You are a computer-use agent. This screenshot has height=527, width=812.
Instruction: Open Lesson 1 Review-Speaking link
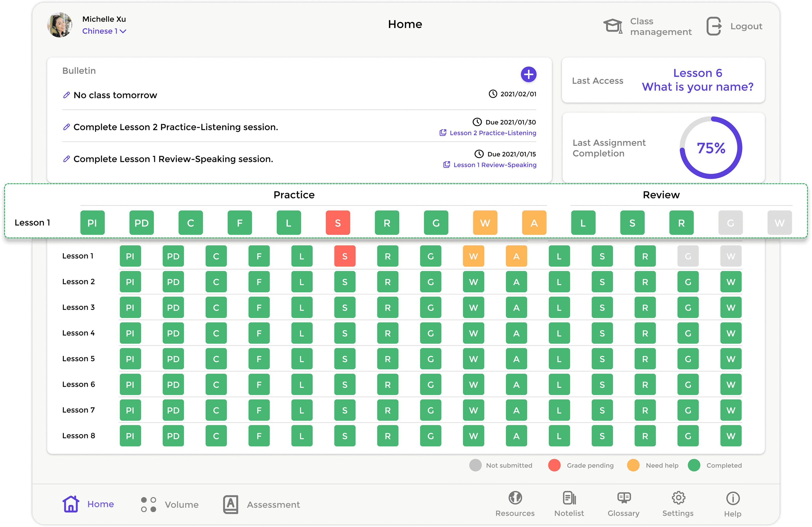(490, 165)
